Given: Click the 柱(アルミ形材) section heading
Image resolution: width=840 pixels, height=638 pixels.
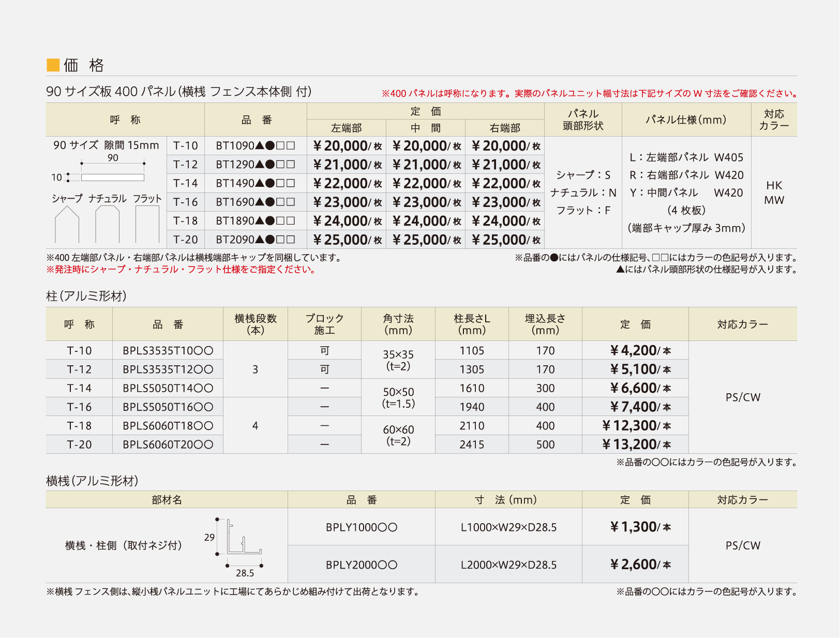Looking at the screenshot, I should coord(86,296).
